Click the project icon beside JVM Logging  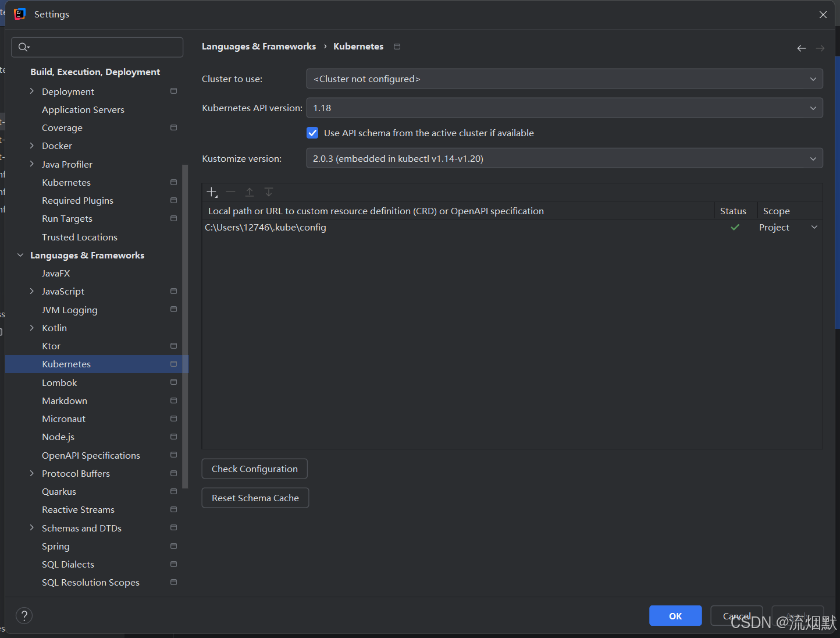click(x=173, y=310)
